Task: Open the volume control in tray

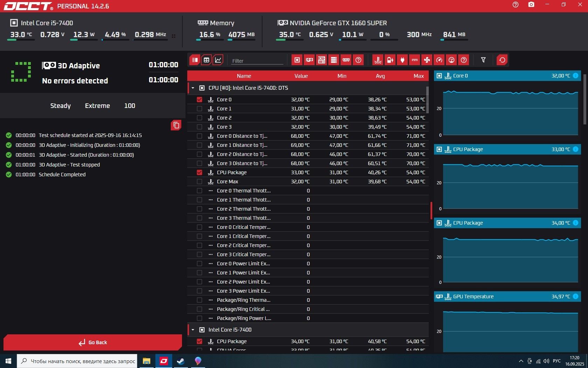Action: (x=546, y=361)
